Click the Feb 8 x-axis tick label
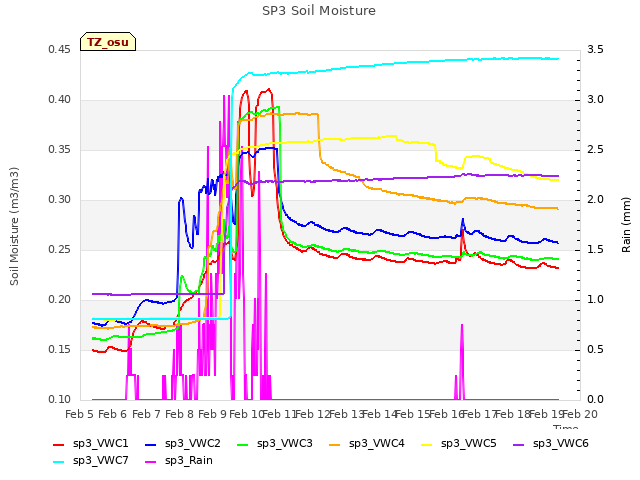Viewport: 640px width, 480px height. 179,414
